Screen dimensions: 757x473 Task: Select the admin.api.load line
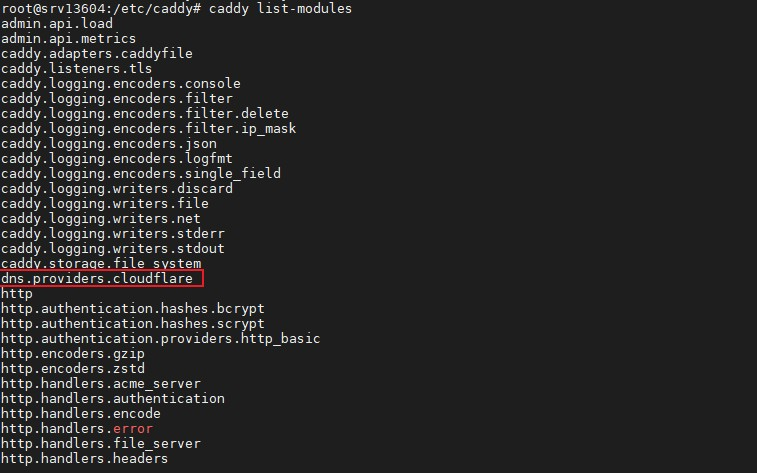57,24
